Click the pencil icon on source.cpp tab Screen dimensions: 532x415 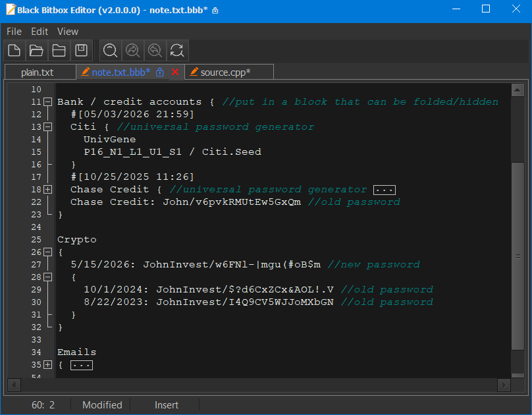pyautogui.click(x=194, y=72)
